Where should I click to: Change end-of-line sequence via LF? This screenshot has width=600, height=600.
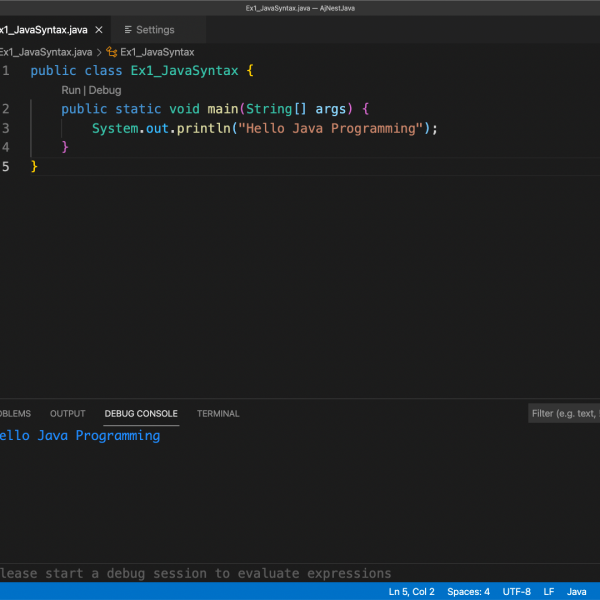[549, 592]
